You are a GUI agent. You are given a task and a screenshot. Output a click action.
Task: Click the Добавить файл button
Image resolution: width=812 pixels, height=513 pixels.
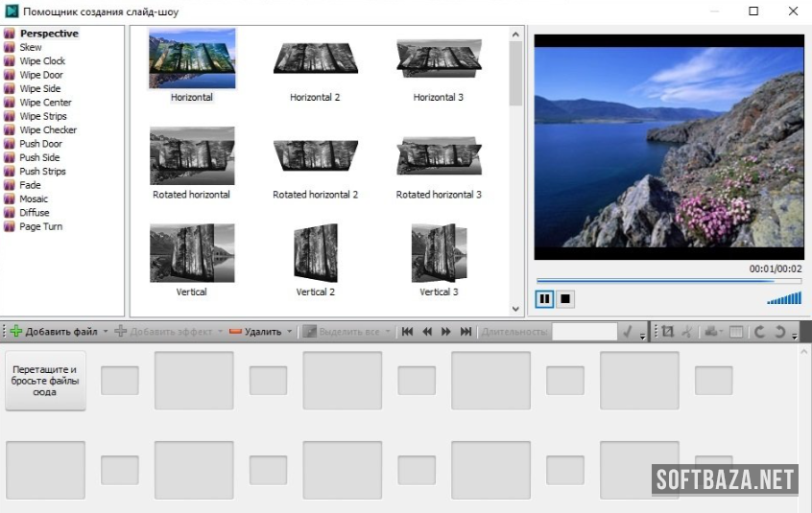[x=54, y=332]
